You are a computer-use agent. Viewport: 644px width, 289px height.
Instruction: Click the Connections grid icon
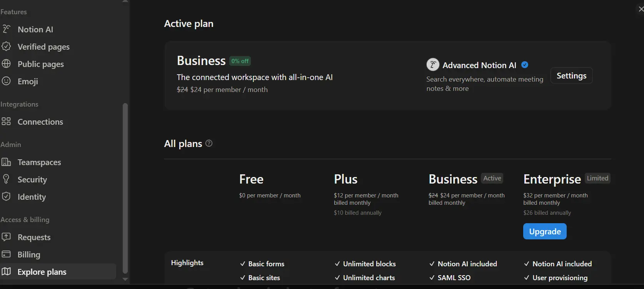[6, 121]
